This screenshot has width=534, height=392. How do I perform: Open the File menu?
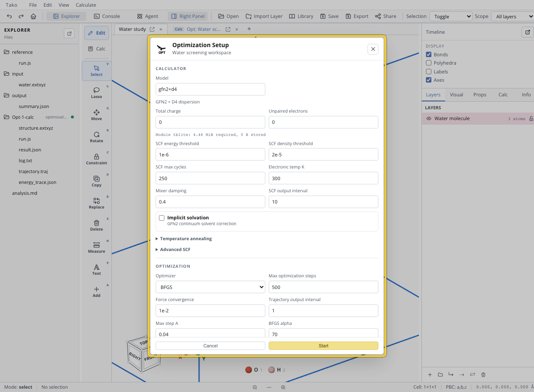(x=33, y=5)
